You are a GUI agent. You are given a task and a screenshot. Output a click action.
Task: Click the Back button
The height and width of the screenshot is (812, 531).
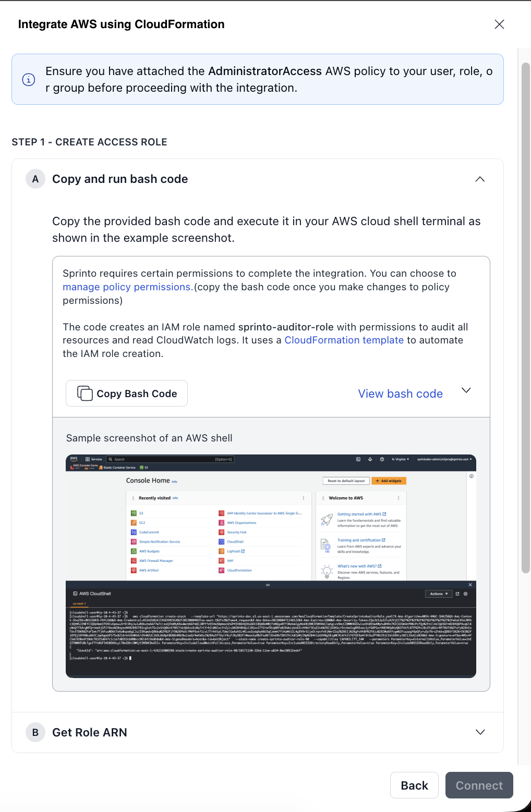[414, 785]
